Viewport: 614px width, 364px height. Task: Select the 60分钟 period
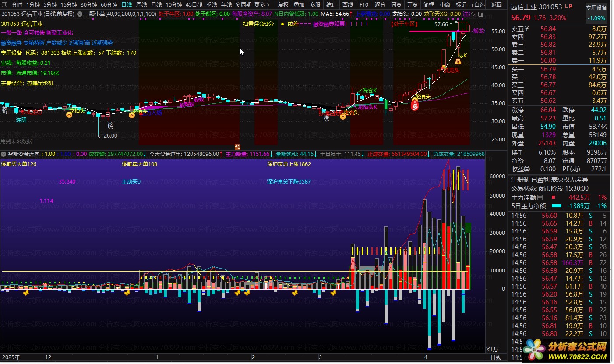pyautogui.click(x=109, y=5)
